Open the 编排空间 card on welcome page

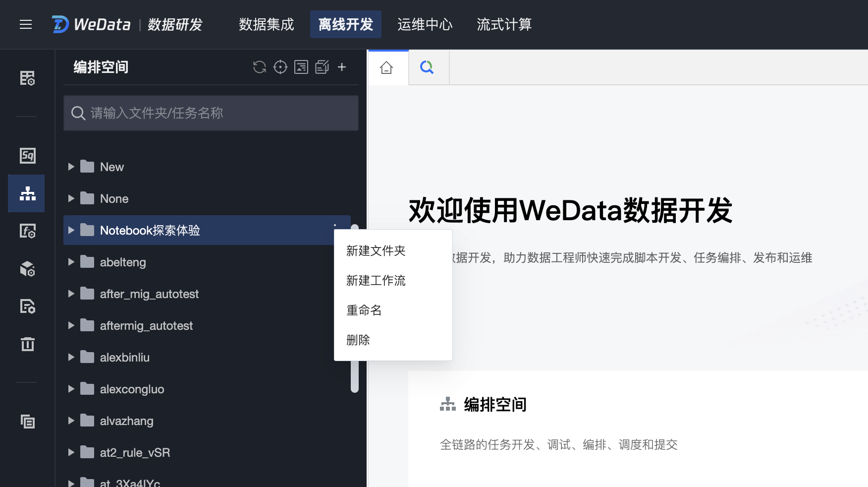638,428
